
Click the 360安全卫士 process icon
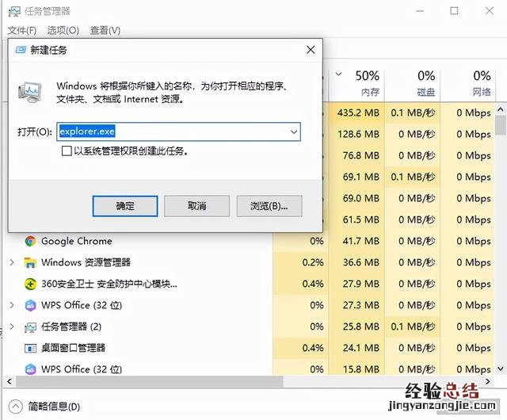click(x=30, y=284)
